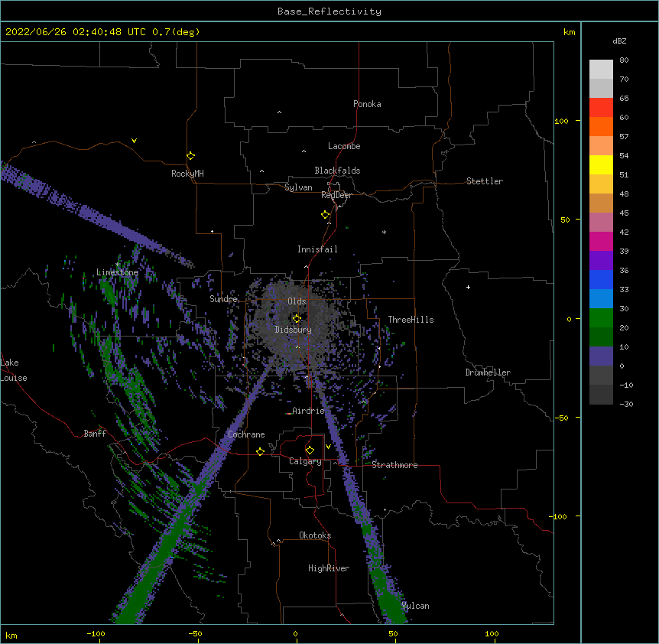Click the Limestone label

pyautogui.click(x=117, y=272)
